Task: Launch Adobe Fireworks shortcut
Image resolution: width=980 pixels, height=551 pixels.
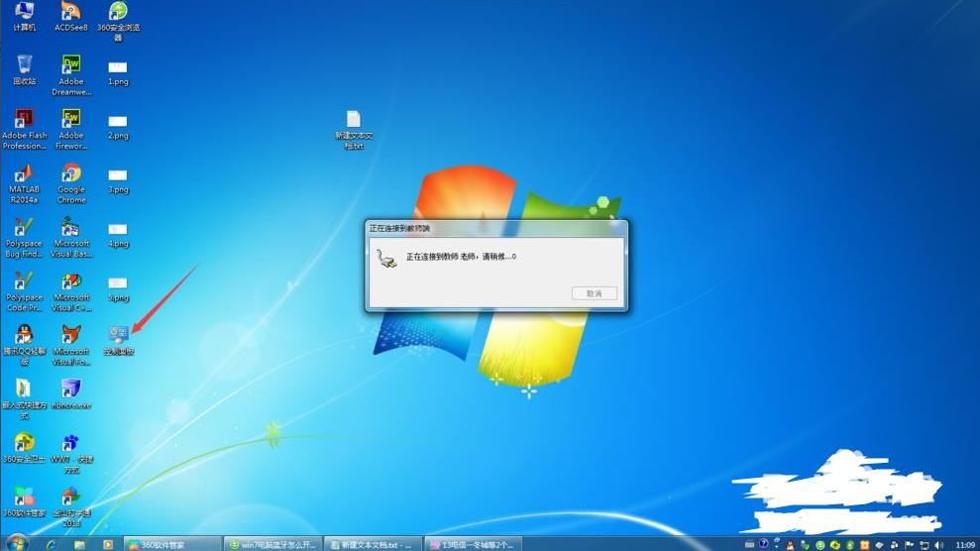Action: pyautogui.click(x=71, y=129)
